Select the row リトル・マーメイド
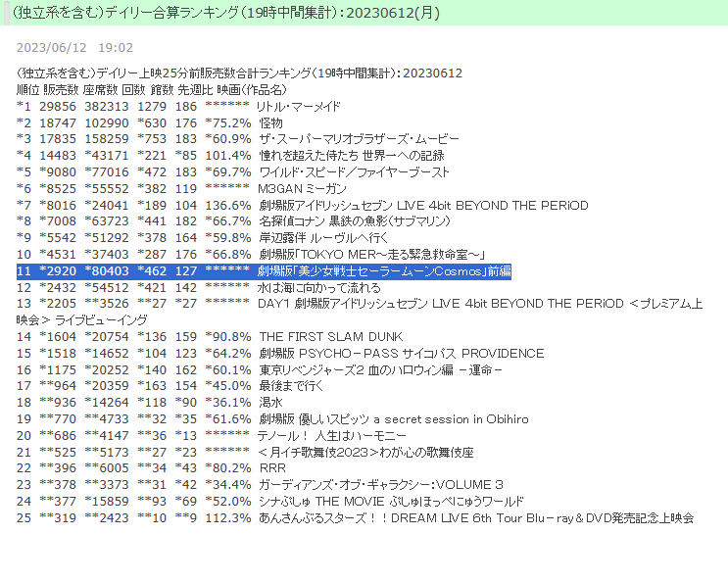 point(178,106)
